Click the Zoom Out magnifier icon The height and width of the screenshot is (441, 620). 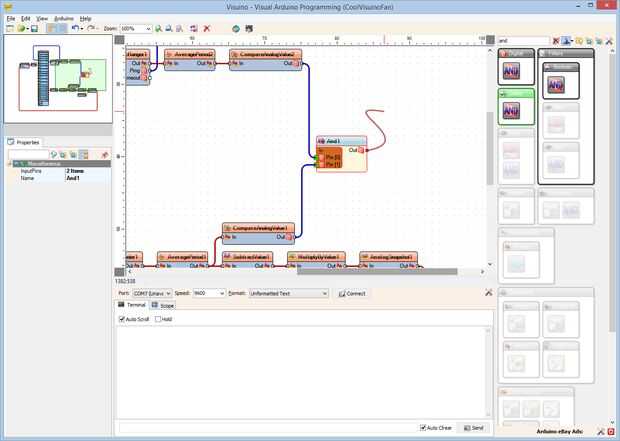[x=169, y=28]
